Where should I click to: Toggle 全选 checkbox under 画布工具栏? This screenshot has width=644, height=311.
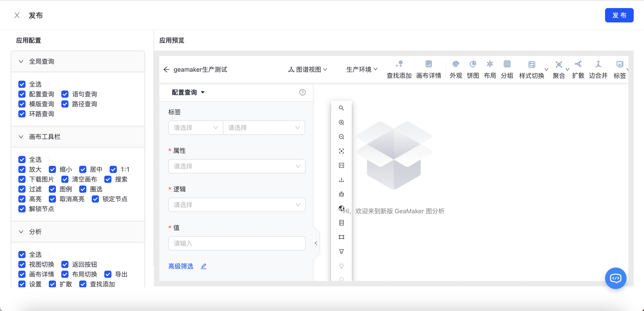pos(22,160)
